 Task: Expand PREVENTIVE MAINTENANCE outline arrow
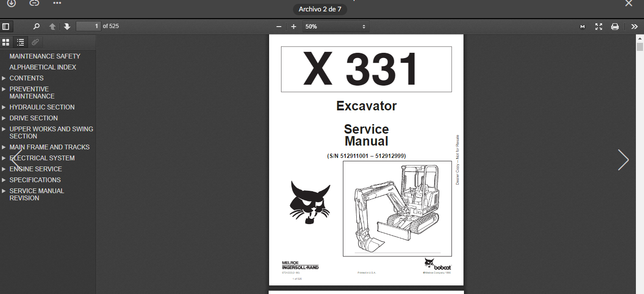4,89
